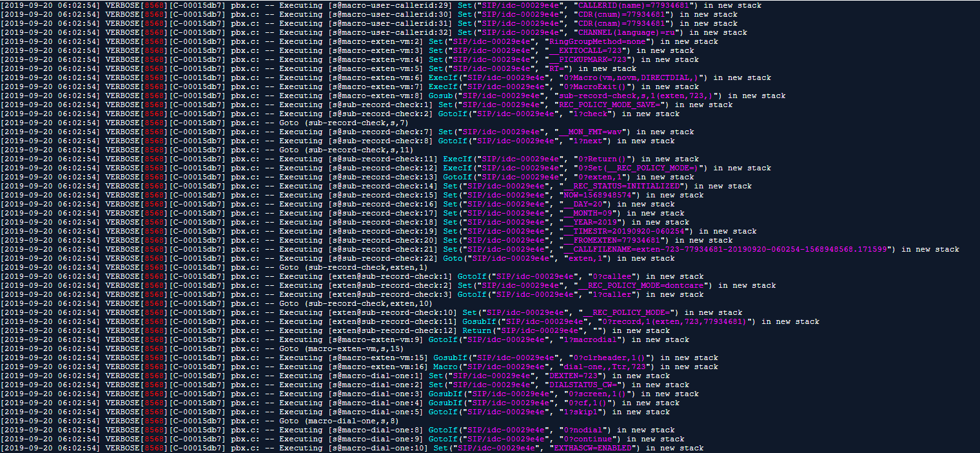Select the DEXTEN=723 value
This screenshot has height=453, width=980.
(575, 376)
